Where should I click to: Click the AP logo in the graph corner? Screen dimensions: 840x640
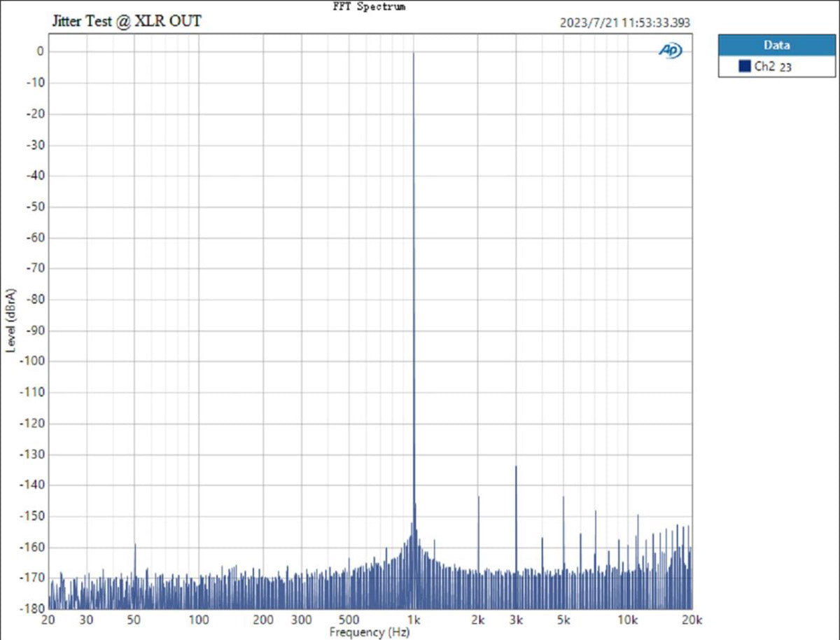[x=670, y=50]
